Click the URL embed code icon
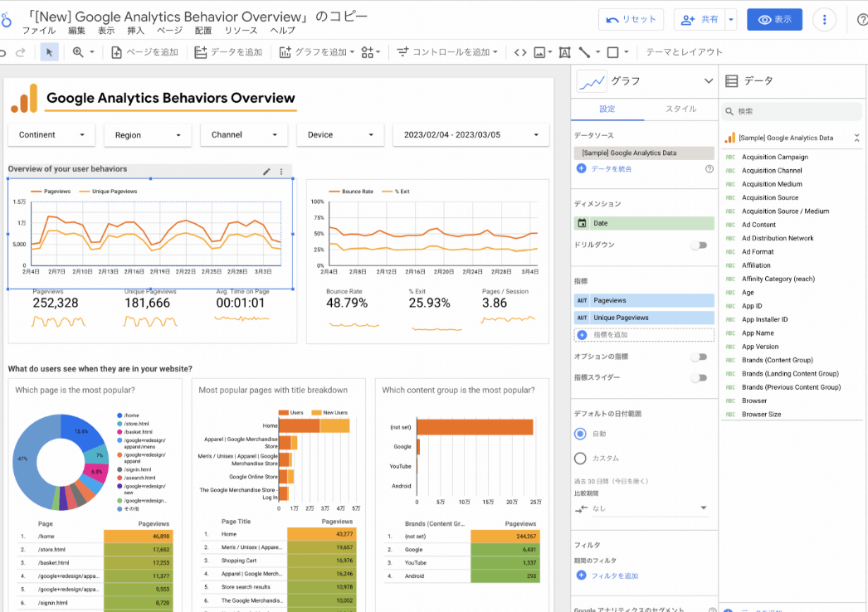Viewport: 868px width, 612px height. [520, 52]
